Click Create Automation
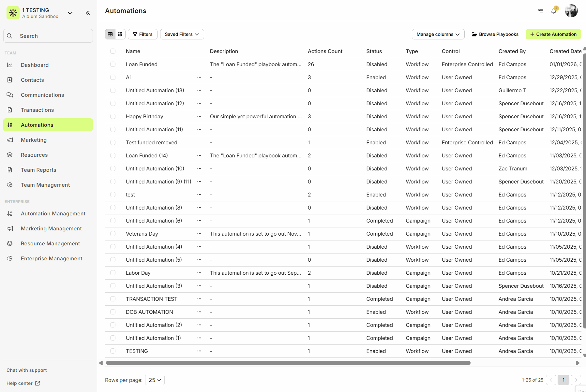 [x=553, y=34]
